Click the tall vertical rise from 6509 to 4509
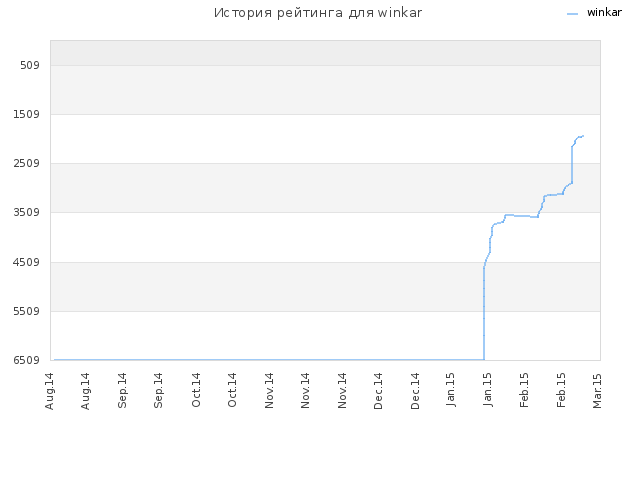This screenshot has width=640, height=480. [x=484, y=313]
